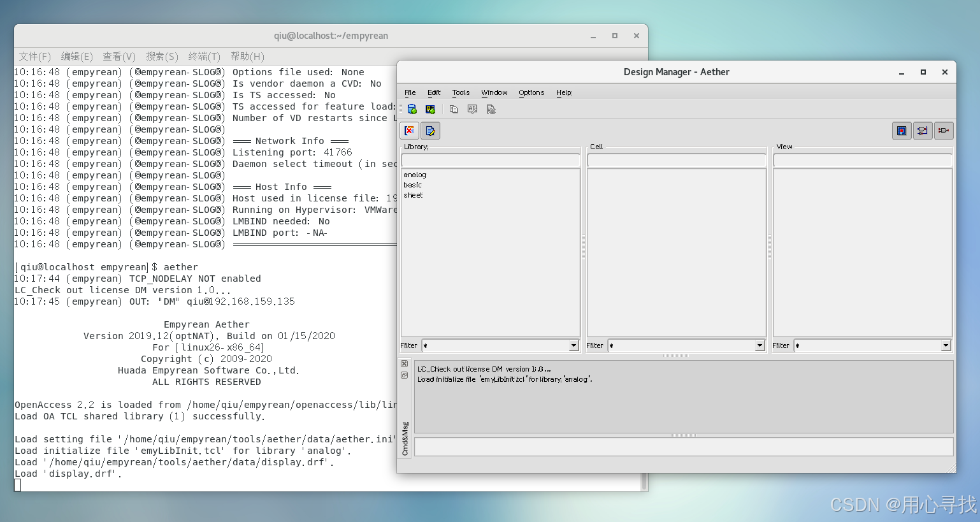The height and width of the screenshot is (522, 980).
Task: Click the document edit pencil button
Action: tap(430, 131)
